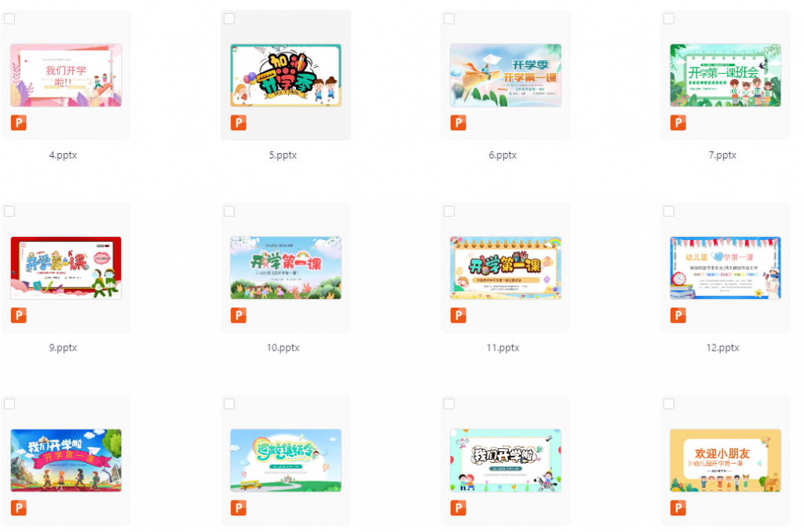Click the PowerPoint icon on 12.pptx card
This screenshot has width=804, height=532.
pos(678,315)
